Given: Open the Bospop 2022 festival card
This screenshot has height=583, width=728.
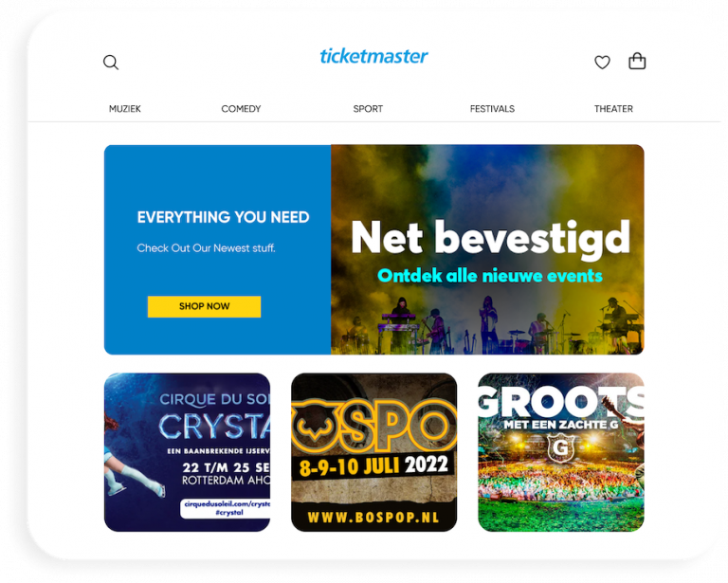Looking at the screenshot, I should 373,452.
